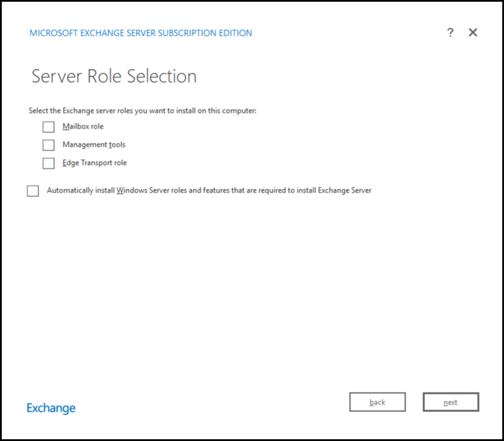Tick the Management tools checkbox

[x=48, y=145]
